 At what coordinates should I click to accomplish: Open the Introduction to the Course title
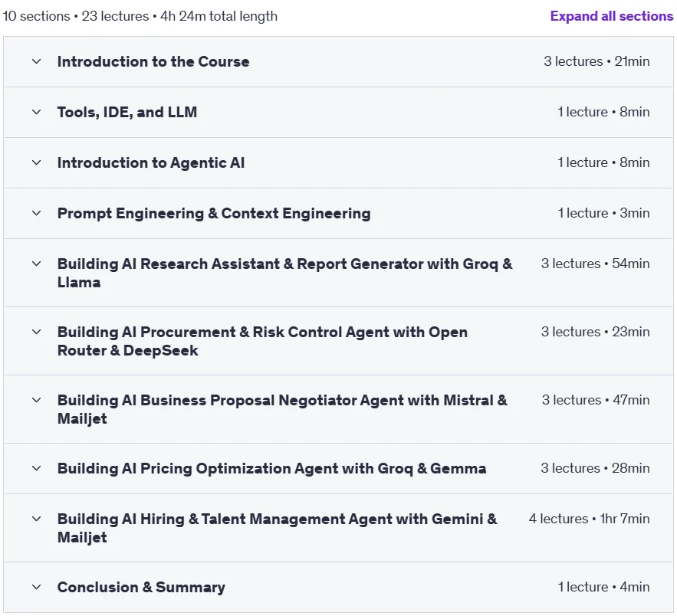(x=153, y=62)
